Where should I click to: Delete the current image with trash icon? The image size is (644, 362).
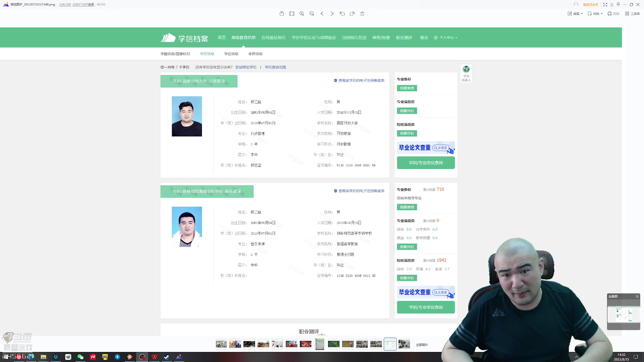click(362, 14)
